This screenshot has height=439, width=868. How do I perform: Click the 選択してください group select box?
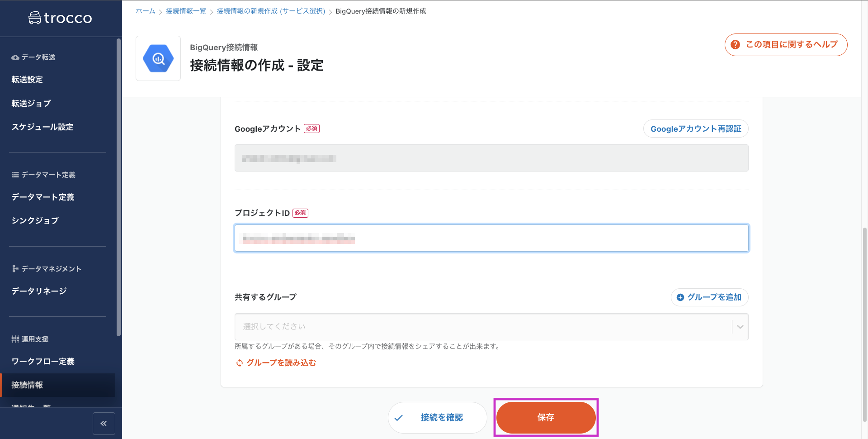(491, 327)
